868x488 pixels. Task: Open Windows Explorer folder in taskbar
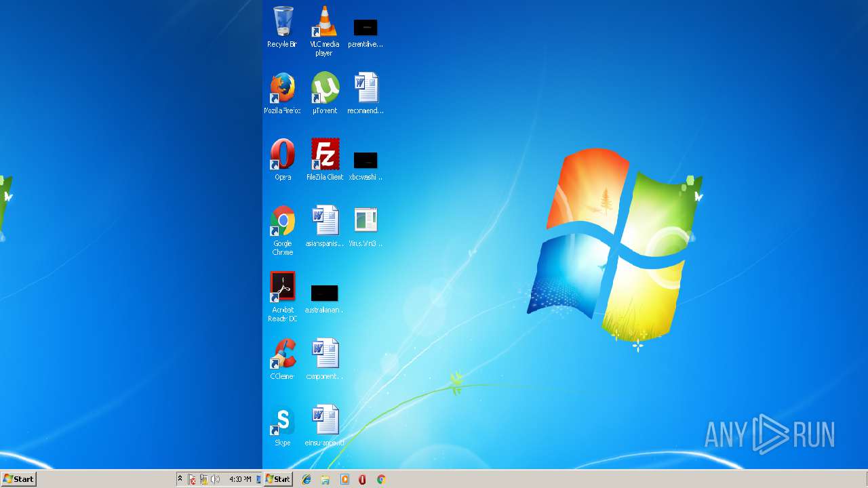(x=325, y=479)
